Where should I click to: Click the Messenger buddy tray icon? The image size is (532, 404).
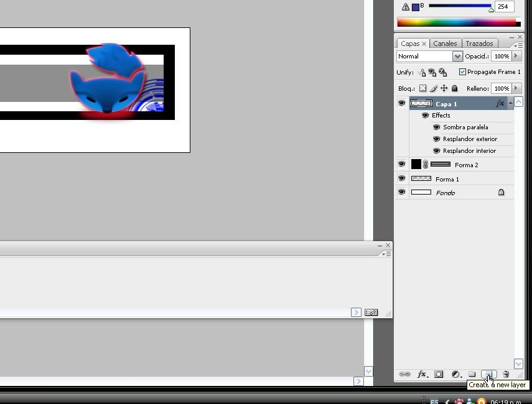click(x=470, y=402)
